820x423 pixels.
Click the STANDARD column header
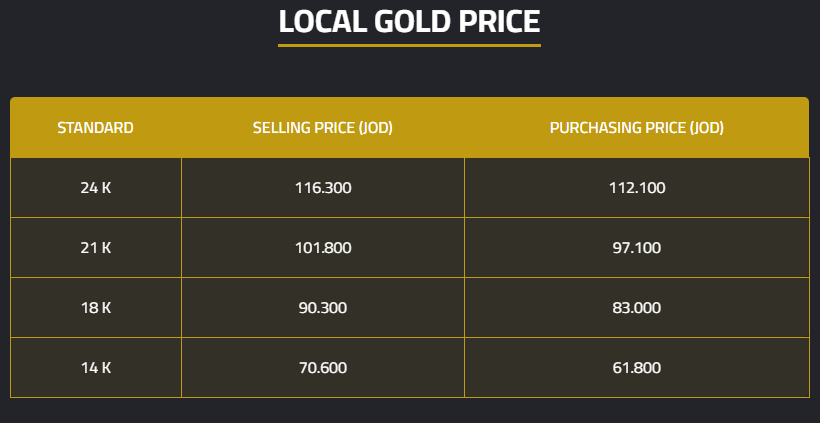tap(95, 128)
